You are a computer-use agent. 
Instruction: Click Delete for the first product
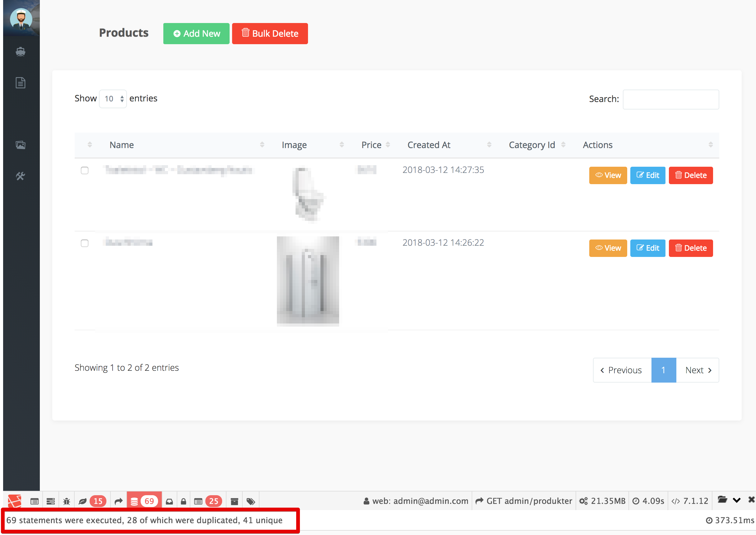coord(690,175)
